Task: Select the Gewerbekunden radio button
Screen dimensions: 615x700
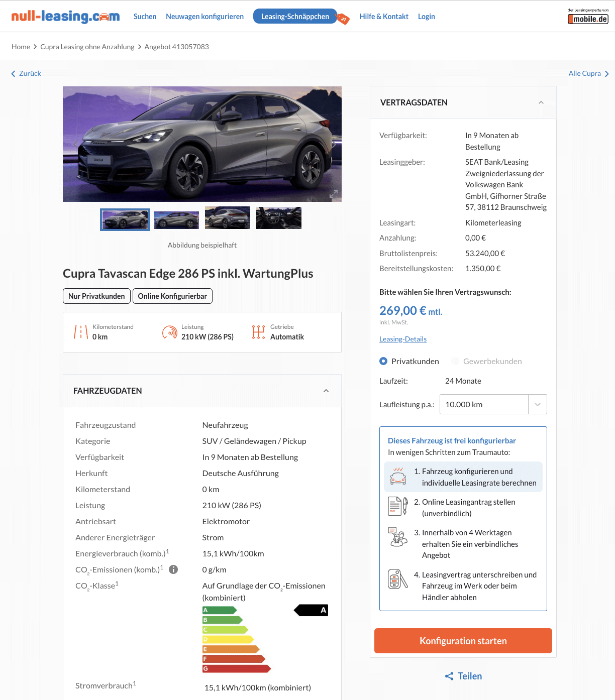Action: [455, 361]
